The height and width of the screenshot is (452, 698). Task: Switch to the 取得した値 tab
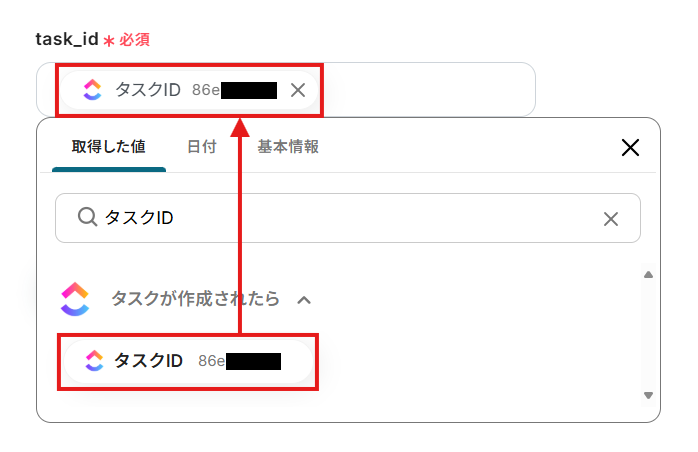[x=108, y=147]
